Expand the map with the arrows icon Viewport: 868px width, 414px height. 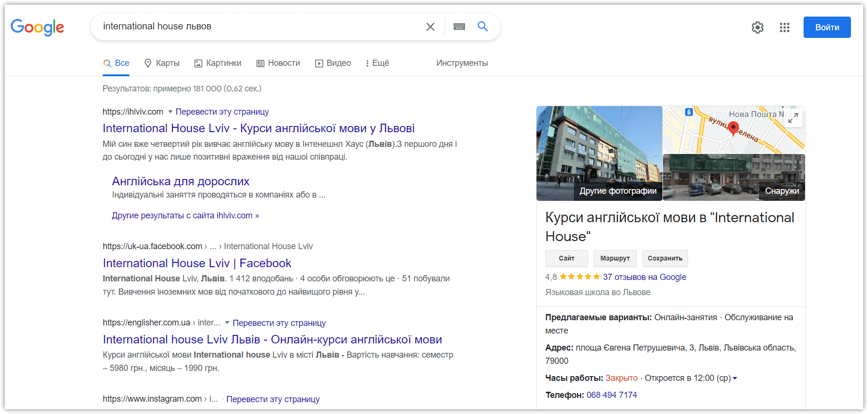[x=793, y=118]
